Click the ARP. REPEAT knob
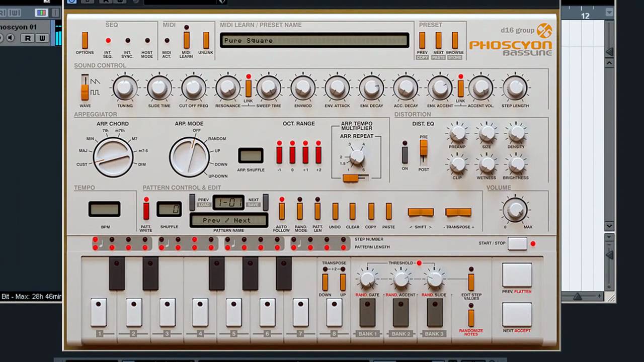The width and height of the screenshot is (644, 362). [x=357, y=157]
